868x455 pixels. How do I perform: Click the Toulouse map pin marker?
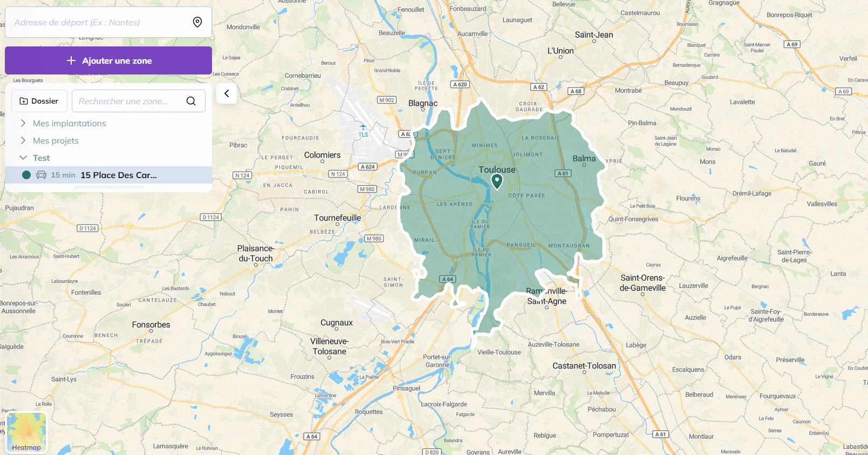[497, 181]
